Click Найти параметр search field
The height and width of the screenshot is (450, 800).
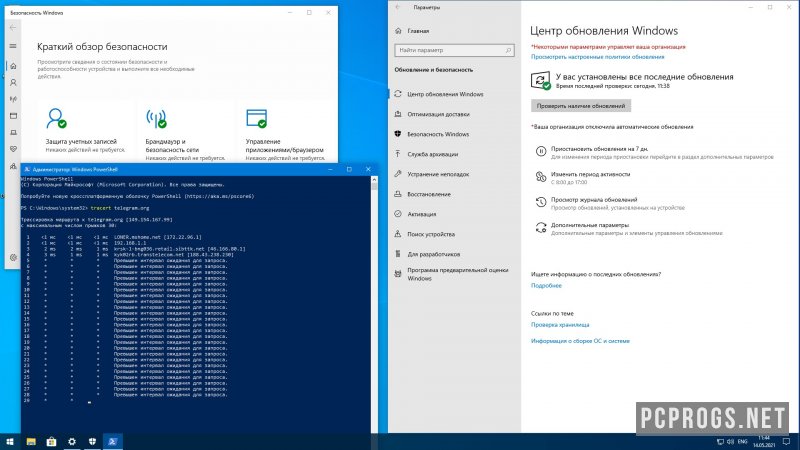pos(454,50)
